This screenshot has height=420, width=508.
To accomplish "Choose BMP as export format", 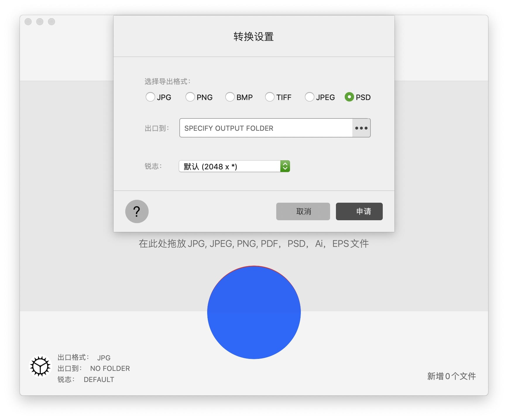I will [230, 97].
